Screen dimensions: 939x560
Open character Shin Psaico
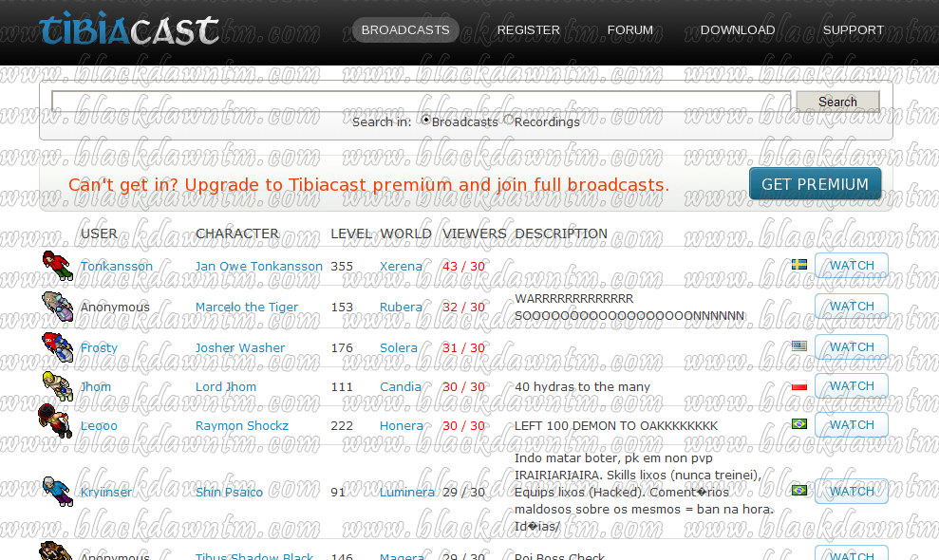229,493
